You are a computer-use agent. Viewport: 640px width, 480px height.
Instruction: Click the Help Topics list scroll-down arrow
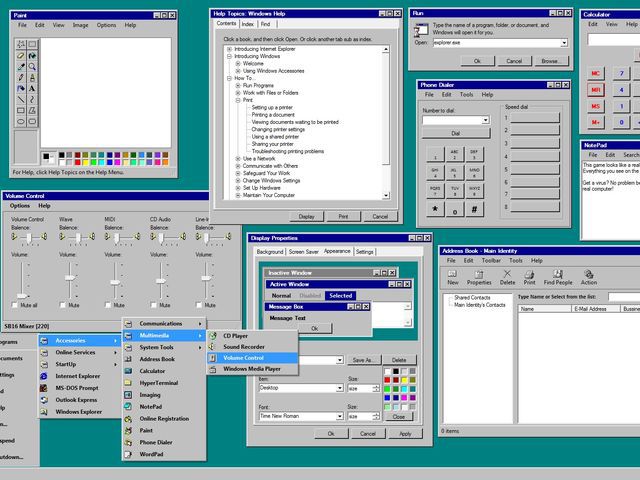point(386,196)
